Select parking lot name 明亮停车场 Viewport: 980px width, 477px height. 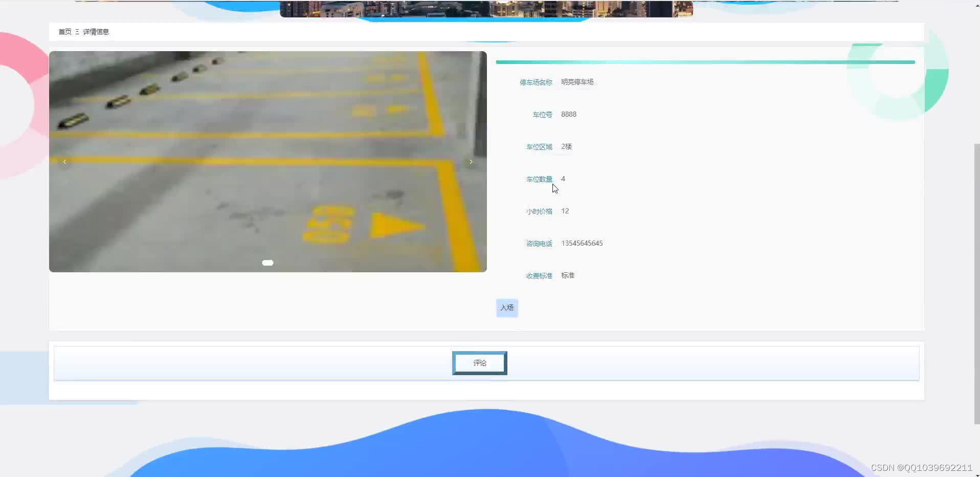point(577,82)
